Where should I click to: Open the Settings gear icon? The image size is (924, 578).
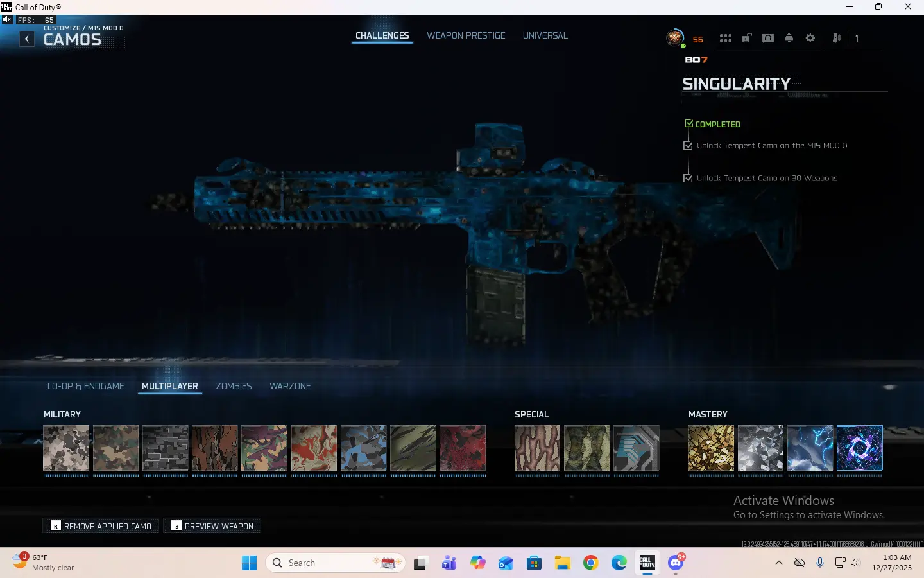[810, 39]
